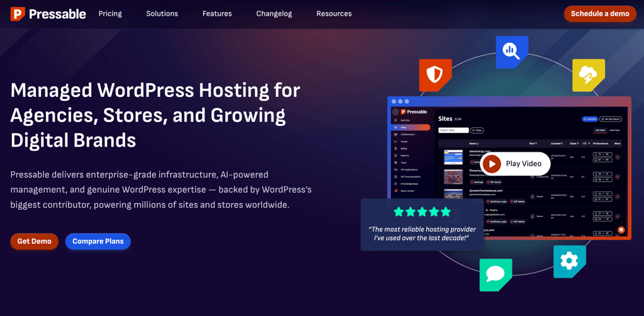Open the Pricing menu item
Viewport: 644px width, 316px height.
point(110,14)
